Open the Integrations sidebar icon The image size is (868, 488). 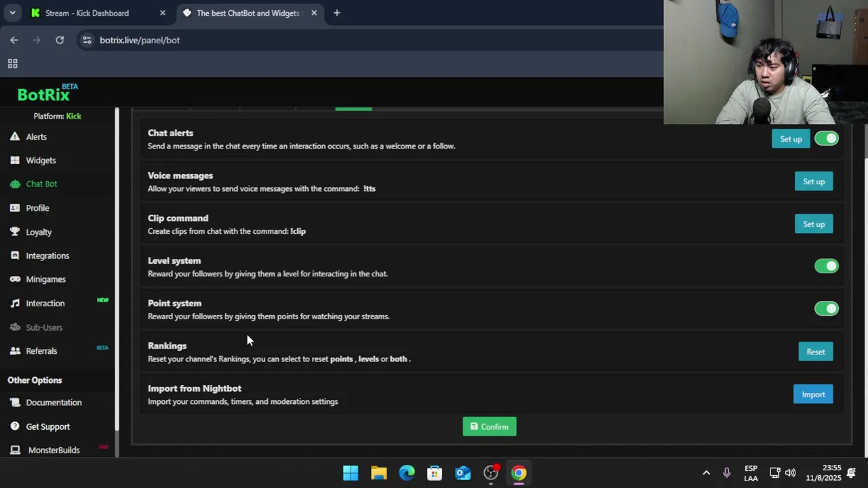click(14, 256)
